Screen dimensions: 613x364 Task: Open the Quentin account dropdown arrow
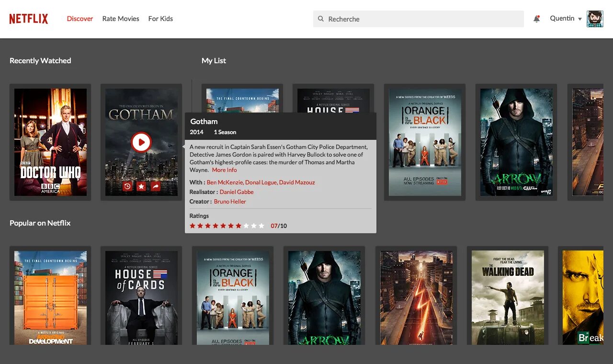click(x=579, y=19)
